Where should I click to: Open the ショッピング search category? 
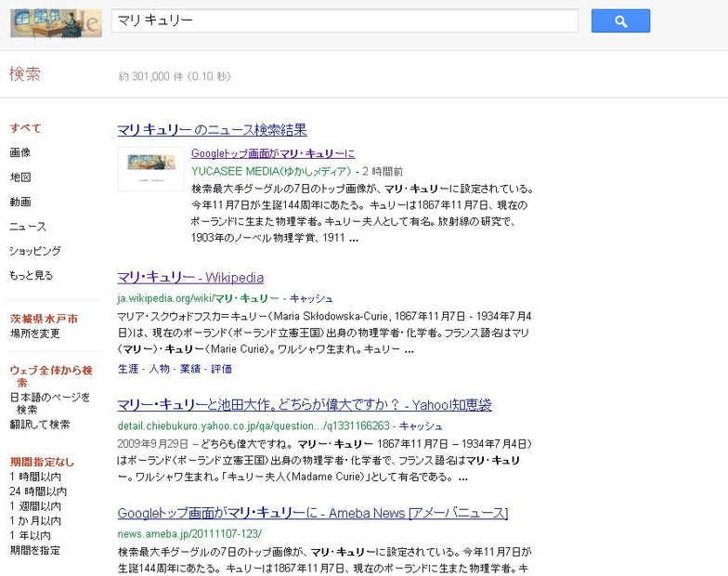point(35,251)
